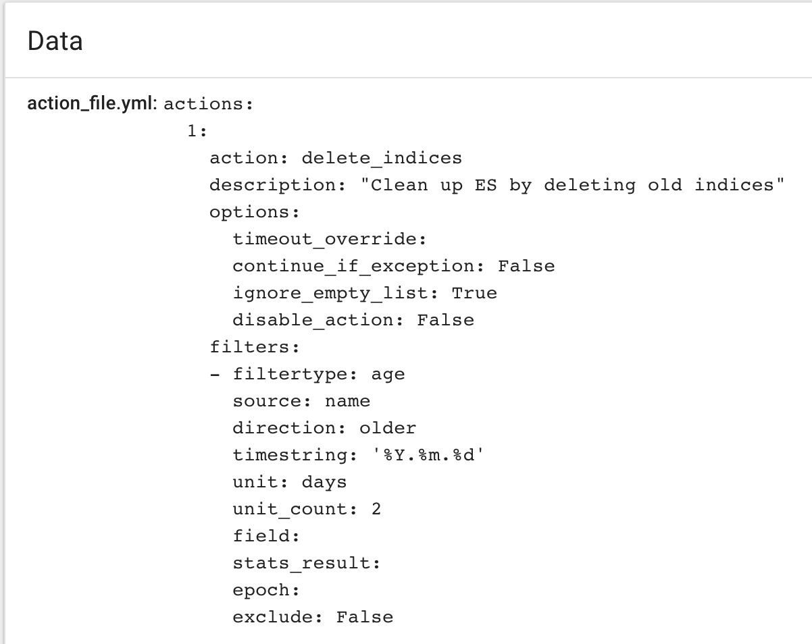Viewport: 812px width, 644px height.
Task: Click the 'epoch:' entry
Action: [266, 590]
